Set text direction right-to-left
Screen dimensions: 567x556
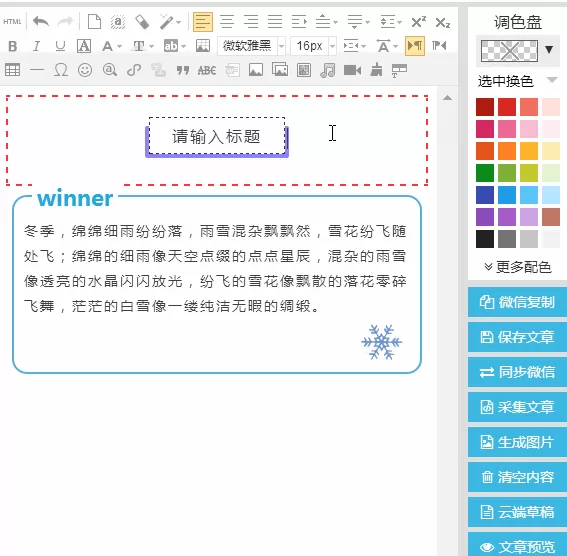[439, 46]
